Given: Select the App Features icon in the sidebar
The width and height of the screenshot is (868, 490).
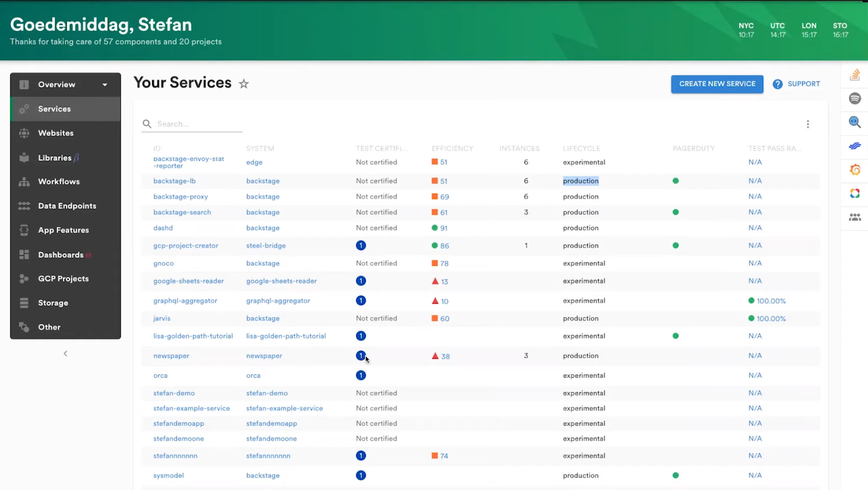Looking at the screenshot, I should [23, 230].
